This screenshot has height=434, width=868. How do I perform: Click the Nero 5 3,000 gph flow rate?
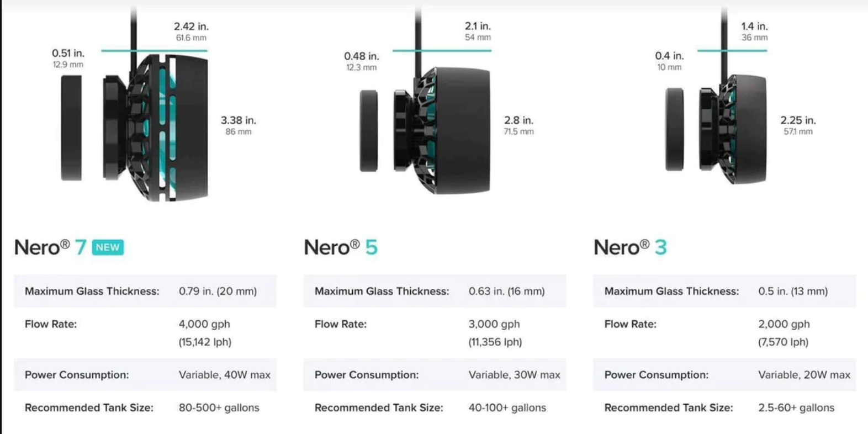tap(494, 324)
